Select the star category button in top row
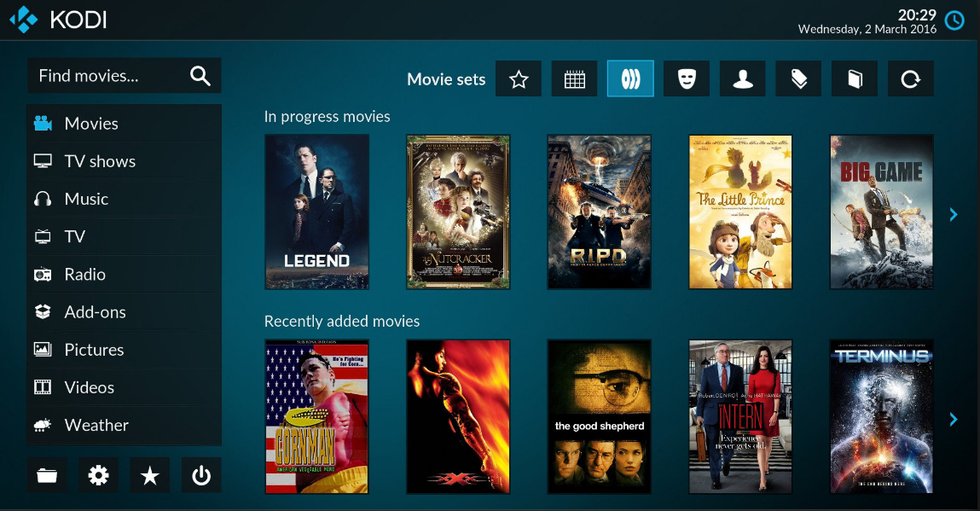 pos(519,78)
